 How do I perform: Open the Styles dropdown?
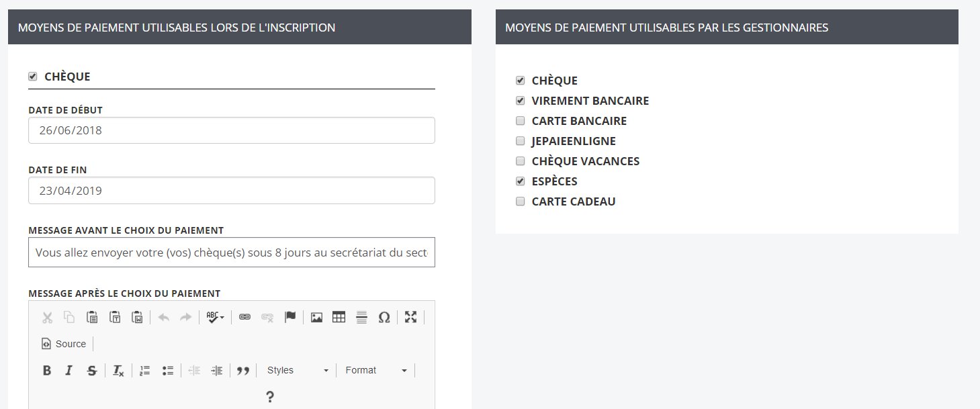(298, 371)
